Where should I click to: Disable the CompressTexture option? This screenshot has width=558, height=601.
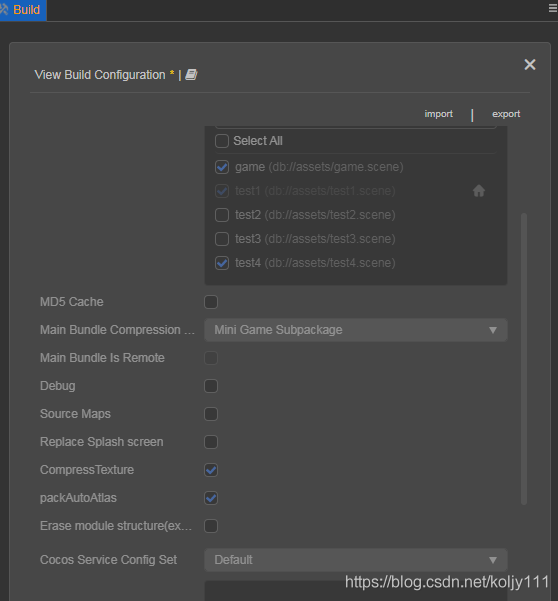[x=211, y=470]
